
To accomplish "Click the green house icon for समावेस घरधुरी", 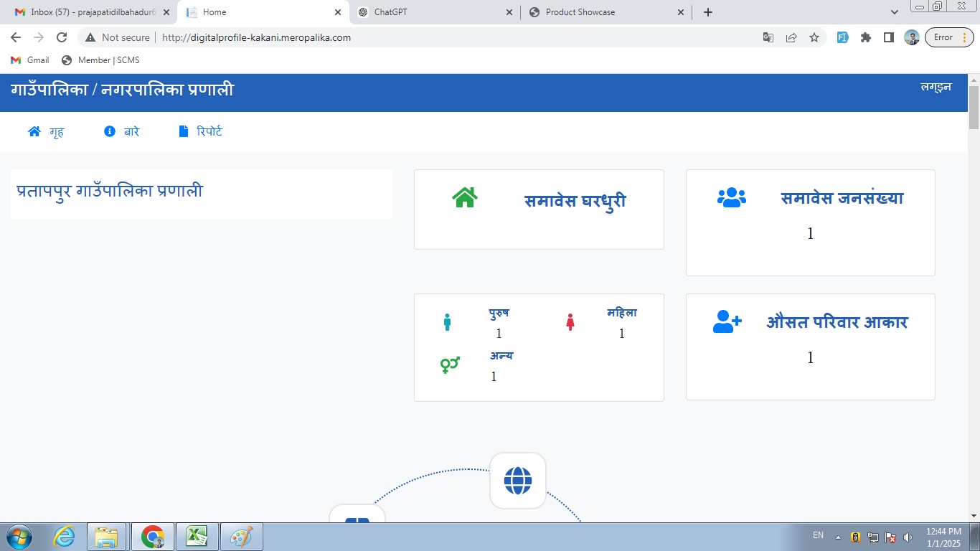I will [465, 197].
